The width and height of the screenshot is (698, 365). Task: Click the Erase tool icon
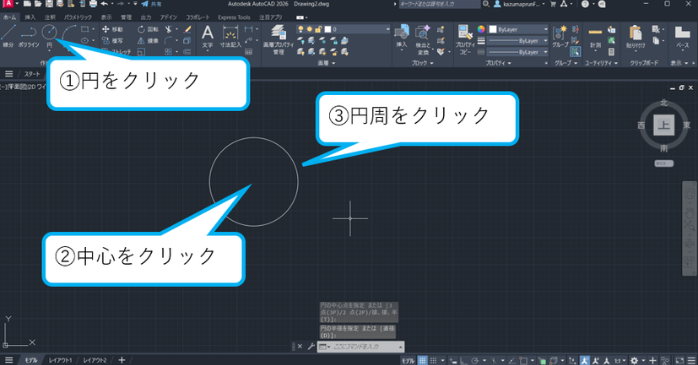(x=187, y=29)
